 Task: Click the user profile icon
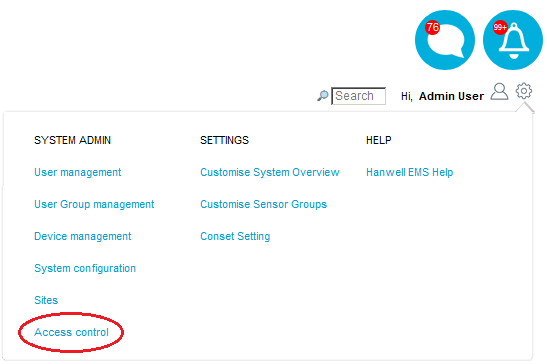[499, 91]
